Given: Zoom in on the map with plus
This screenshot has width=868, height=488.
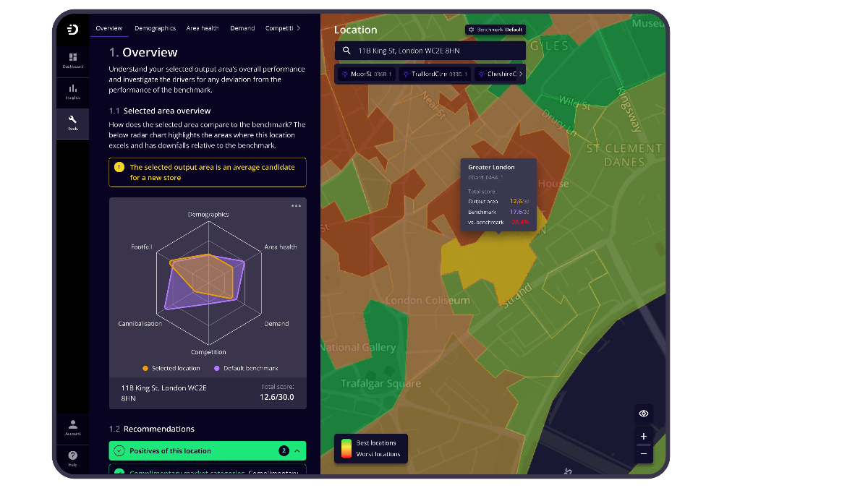Looking at the screenshot, I should tap(644, 436).
